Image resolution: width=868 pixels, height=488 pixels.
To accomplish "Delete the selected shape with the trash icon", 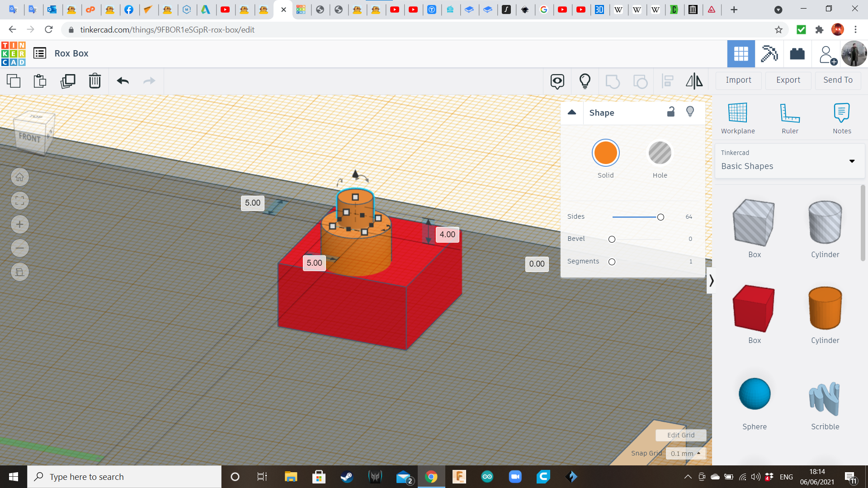I will coord(94,81).
